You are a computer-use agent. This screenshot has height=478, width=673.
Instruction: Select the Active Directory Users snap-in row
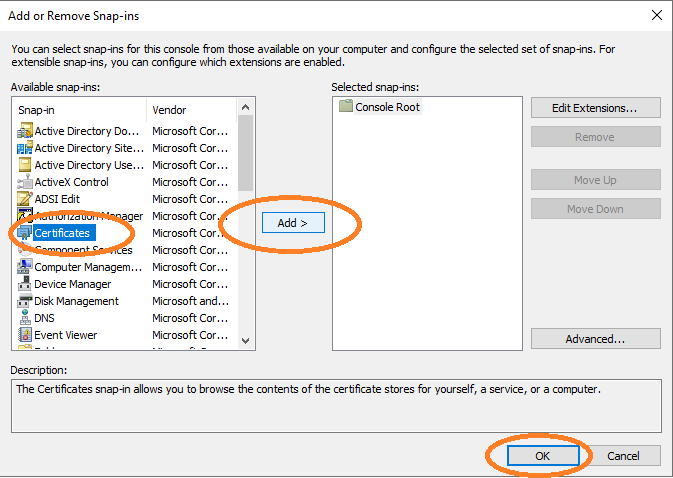(88, 165)
